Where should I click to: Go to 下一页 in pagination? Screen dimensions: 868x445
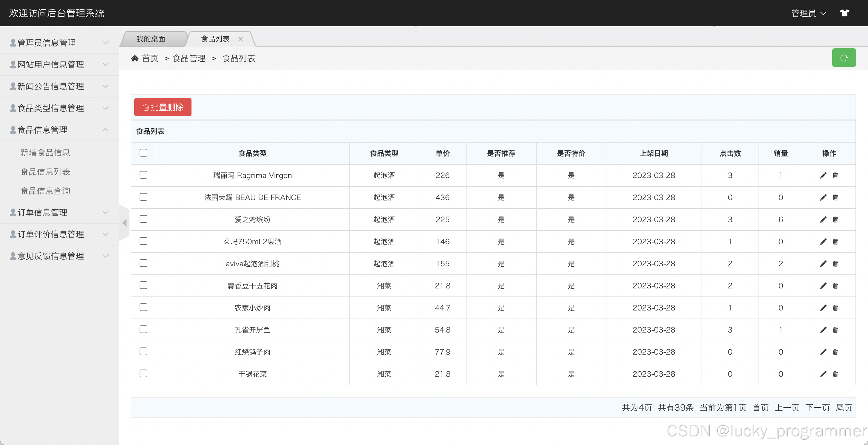tap(818, 408)
